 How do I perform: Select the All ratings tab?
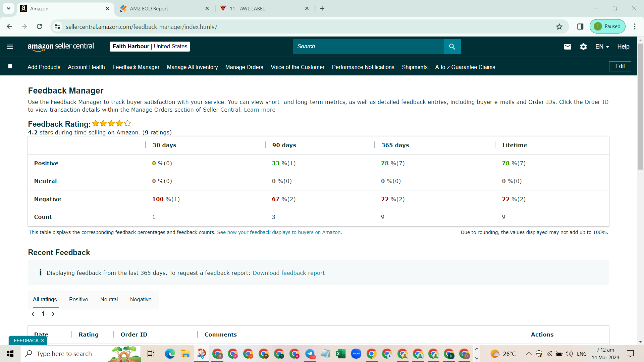[45, 299]
